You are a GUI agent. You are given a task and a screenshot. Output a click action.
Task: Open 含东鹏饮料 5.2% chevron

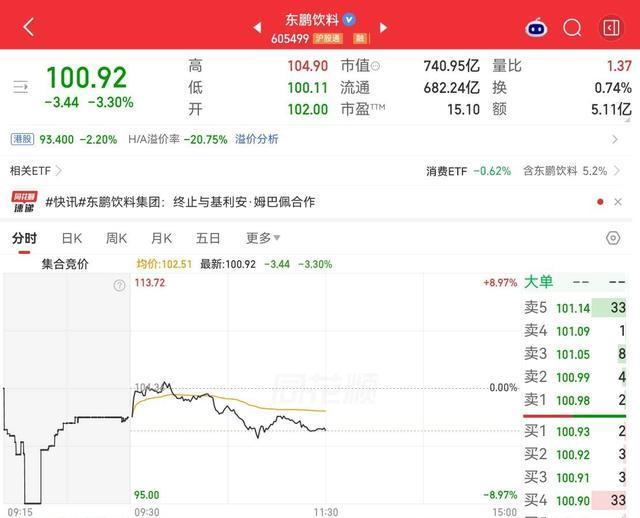click(x=617, y=170)
